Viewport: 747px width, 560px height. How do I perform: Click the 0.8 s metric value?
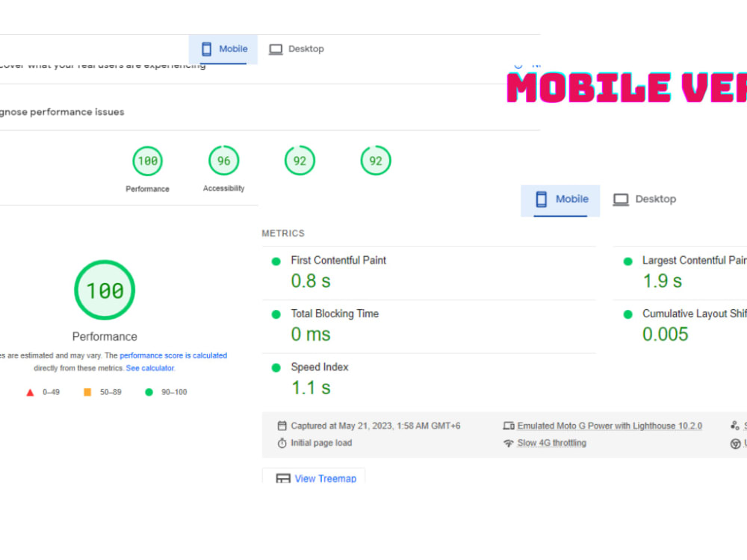click(311, 281)
